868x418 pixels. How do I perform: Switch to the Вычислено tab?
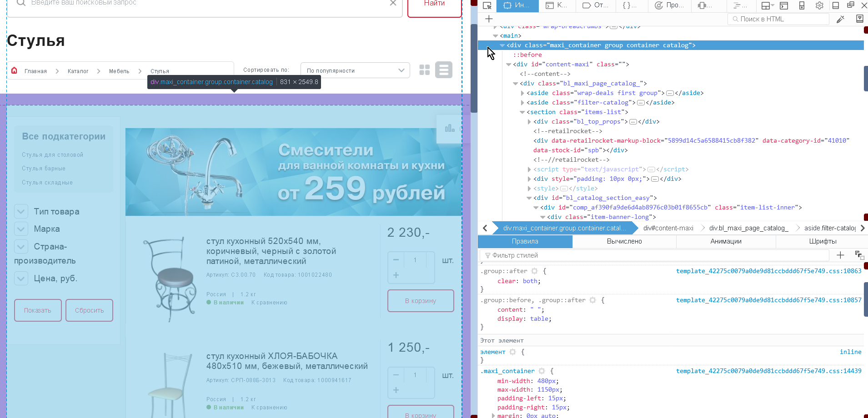point(624,241)
